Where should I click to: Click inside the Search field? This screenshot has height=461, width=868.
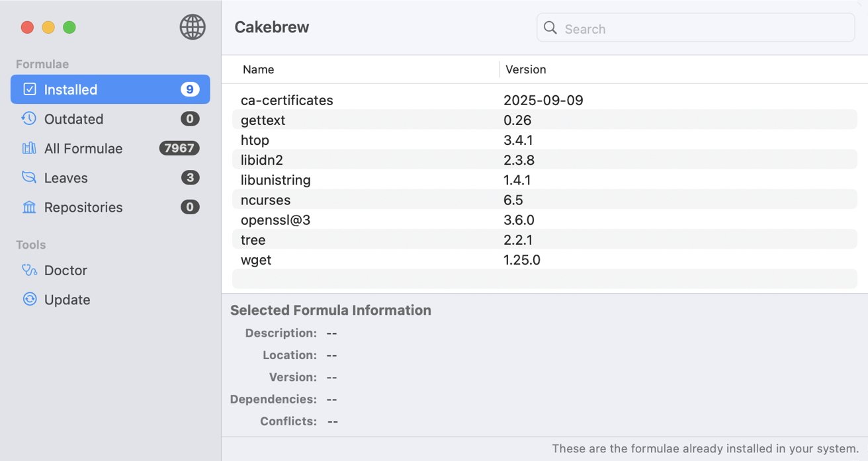pyautogui.click(x=695, y=28)
